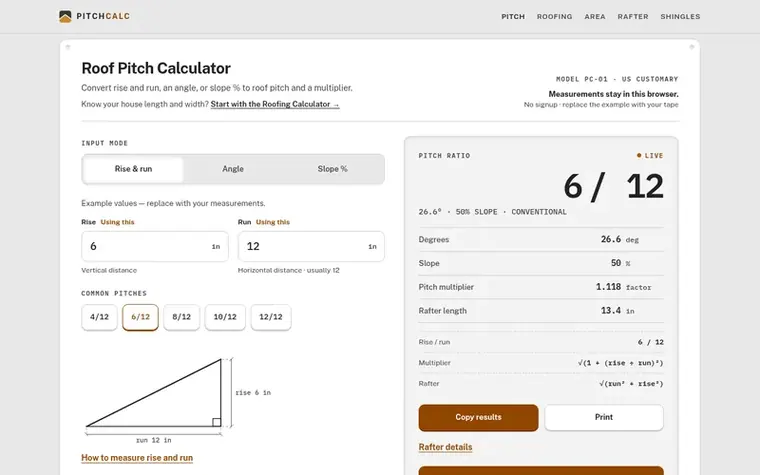Click the large 6 / 12 pitch ratio
This screenshot has width=760, height=475.
[x=613, y=186]
